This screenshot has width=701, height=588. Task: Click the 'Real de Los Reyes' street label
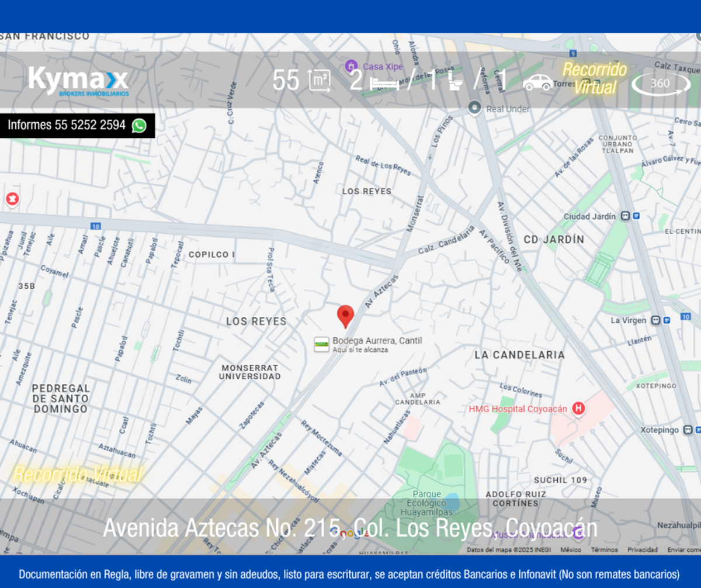(x=383, y=165)
